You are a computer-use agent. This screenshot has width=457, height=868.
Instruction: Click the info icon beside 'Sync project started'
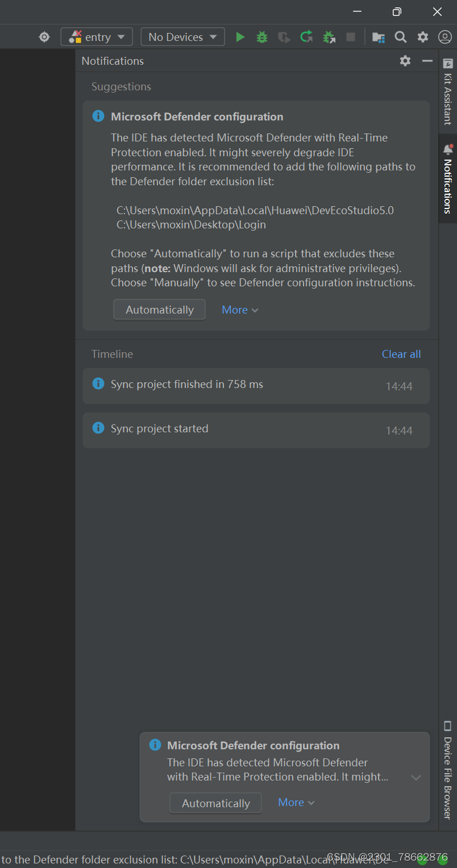[x=98, y=428]
